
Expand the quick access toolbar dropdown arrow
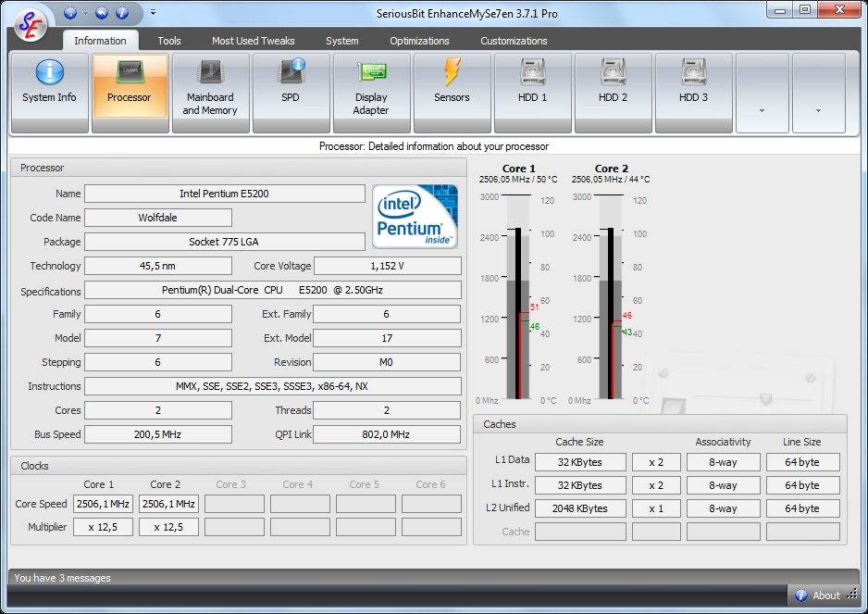153,12
